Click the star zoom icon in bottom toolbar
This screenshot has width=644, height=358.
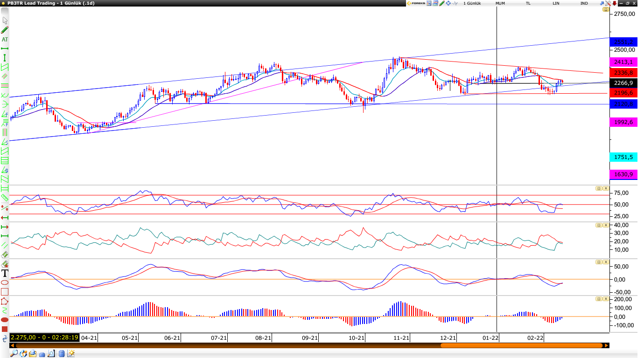(x=71, y=353)
